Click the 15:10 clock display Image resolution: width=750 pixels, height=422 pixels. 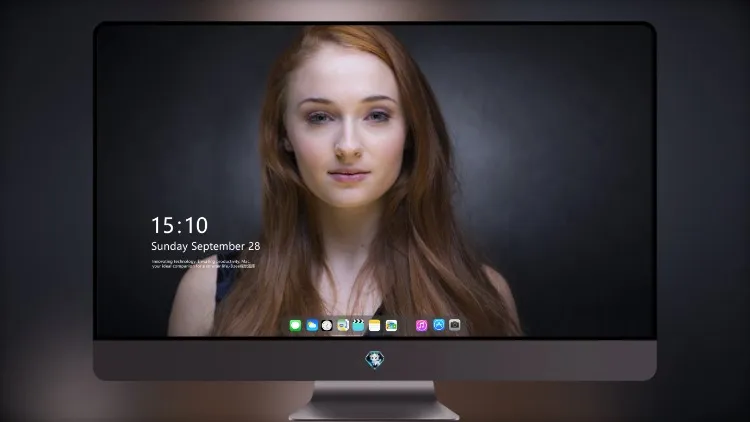180,225
